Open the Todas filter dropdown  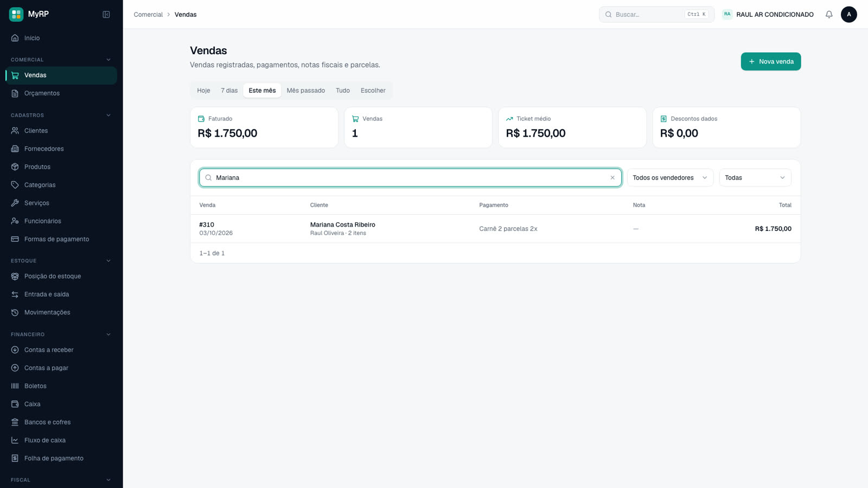tap(755, 178)
